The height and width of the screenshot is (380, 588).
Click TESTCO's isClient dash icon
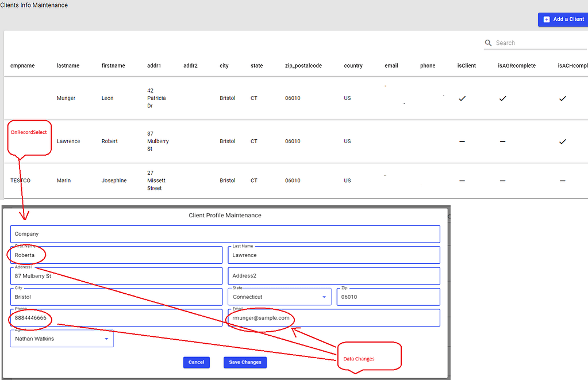tap(462, 180)
